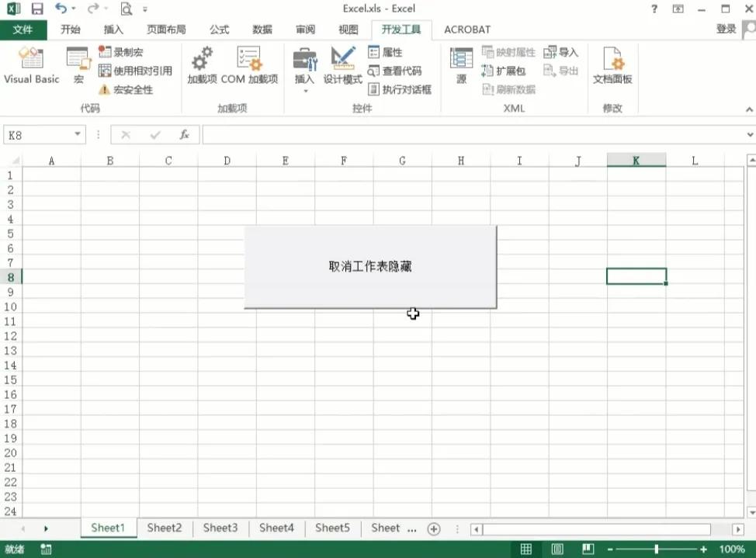Expand the formula bar chevron
This screenshot has width=756, height=558.
(x=751, y=134)
